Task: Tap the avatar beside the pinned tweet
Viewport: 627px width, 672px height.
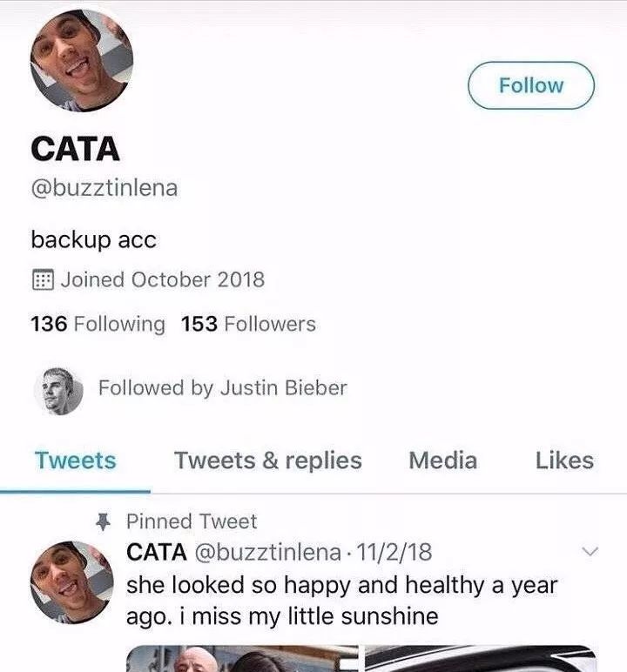Action: point(70,581)
